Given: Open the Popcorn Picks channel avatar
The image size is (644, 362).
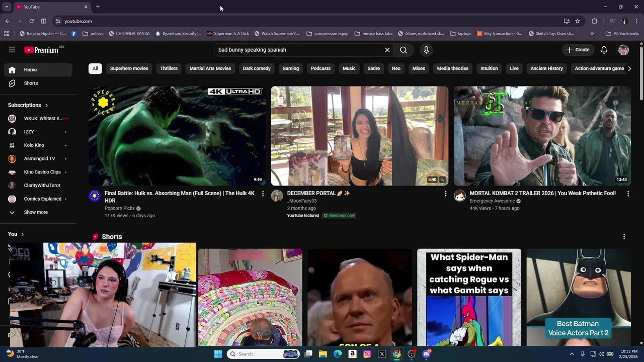Looking at the screenshot, I should click(x=95, y=196).
